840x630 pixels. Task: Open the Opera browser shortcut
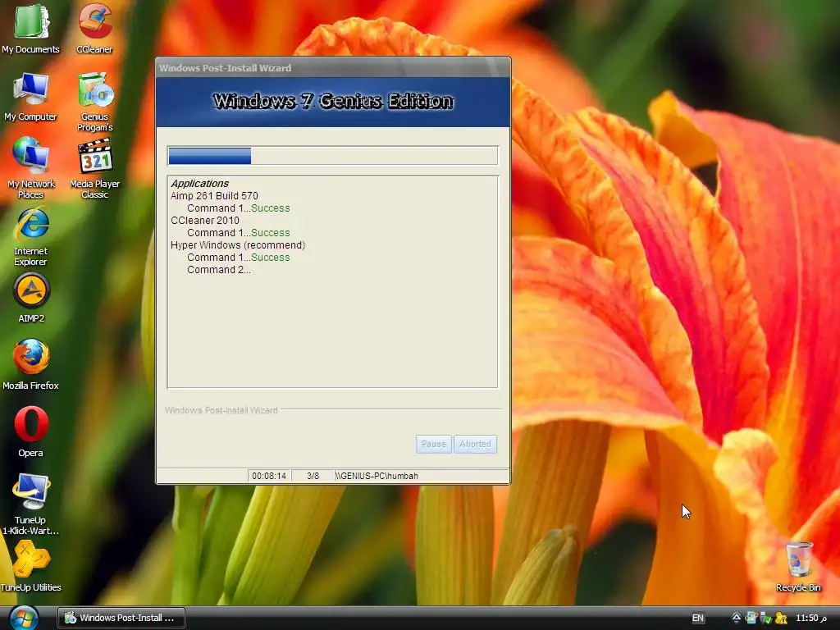(30, 431)
